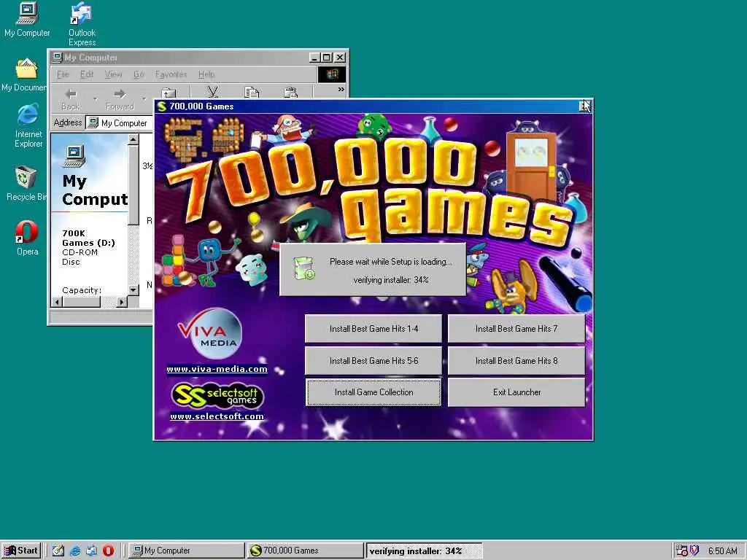Open the View menu in My Computer
This screenshot has height=560, width=747.
point(113,74)
